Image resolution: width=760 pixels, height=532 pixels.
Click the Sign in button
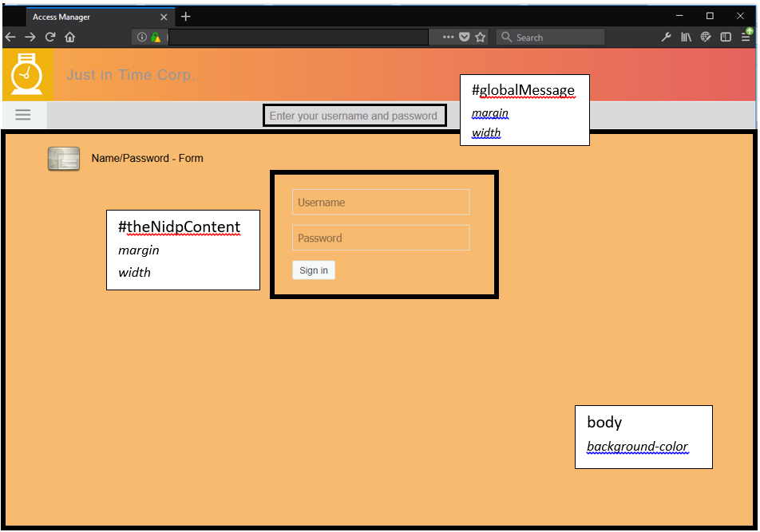coord(313,270)
